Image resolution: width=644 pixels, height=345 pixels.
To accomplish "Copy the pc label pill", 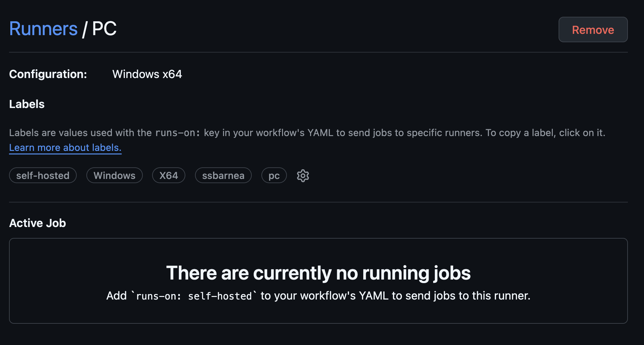I will coord(274,176).
